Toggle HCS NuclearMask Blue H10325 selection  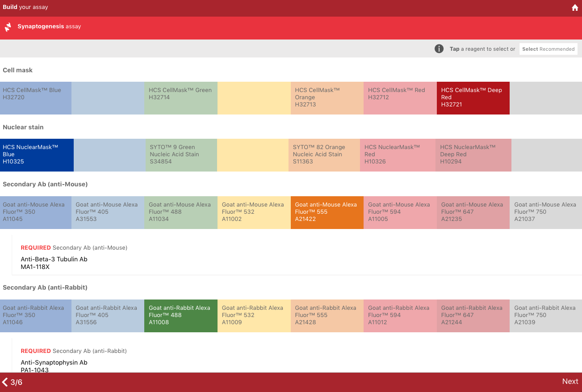[x=36, y=155]
